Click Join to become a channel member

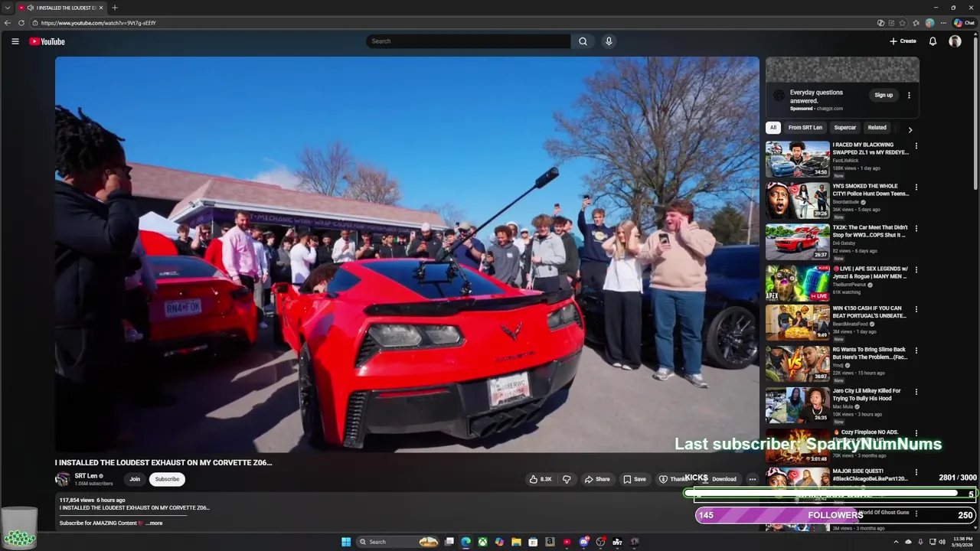click(x=135, y=479)
